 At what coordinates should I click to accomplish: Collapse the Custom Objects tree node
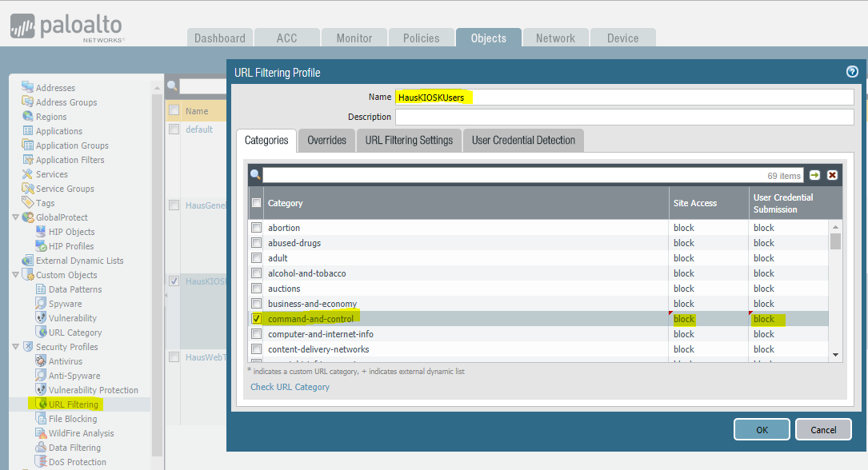(15, 275)
